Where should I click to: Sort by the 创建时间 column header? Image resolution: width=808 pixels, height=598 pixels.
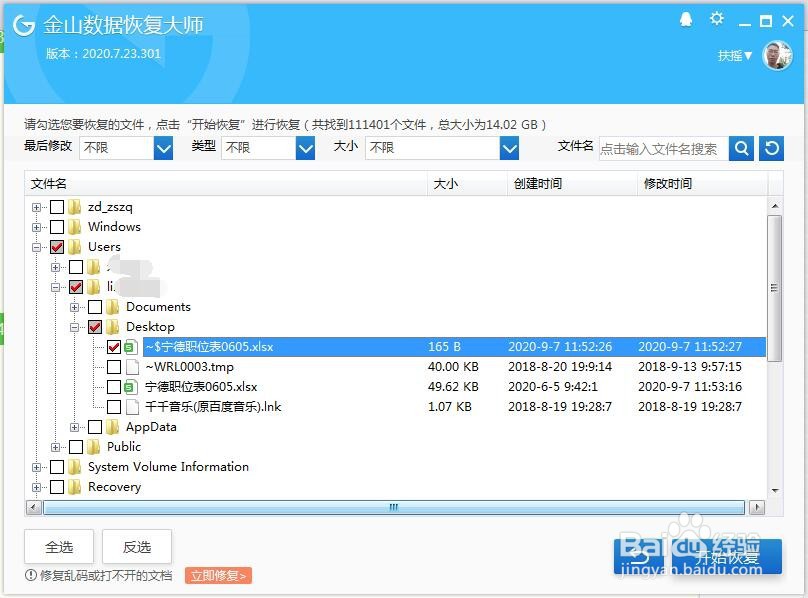(572, 184)
